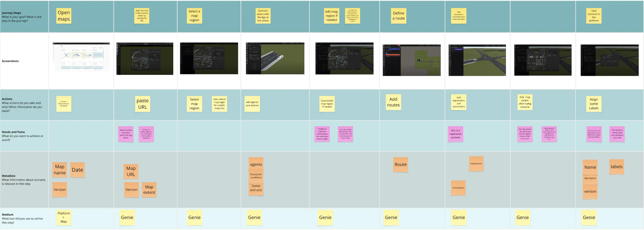Click the 'Open the map in the scenario editor' note
This screenshot has width=644, height=230.
point(142,16)
